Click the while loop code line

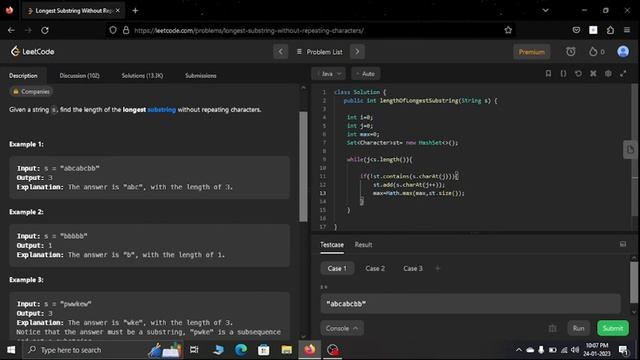pyautogui.click(x=380, y=159)
